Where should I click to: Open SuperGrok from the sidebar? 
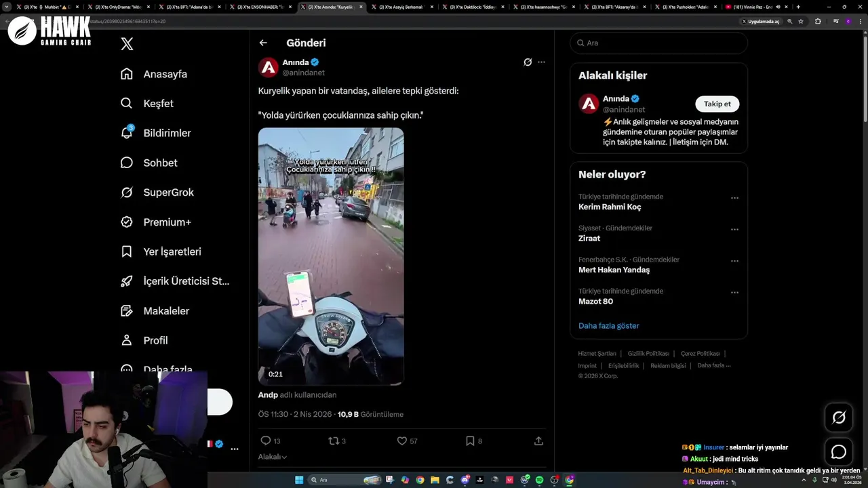[x=157, y=192]
